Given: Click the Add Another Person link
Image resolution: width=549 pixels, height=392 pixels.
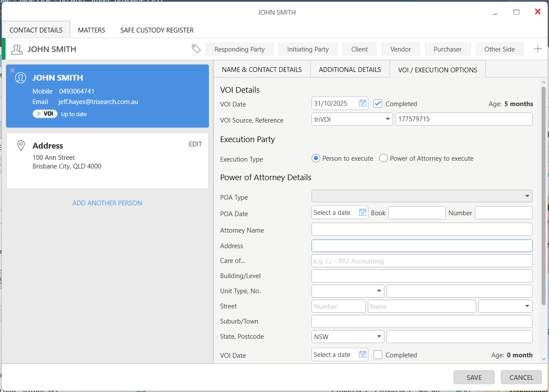Looking at the screenshot, I should coord(107,203).
